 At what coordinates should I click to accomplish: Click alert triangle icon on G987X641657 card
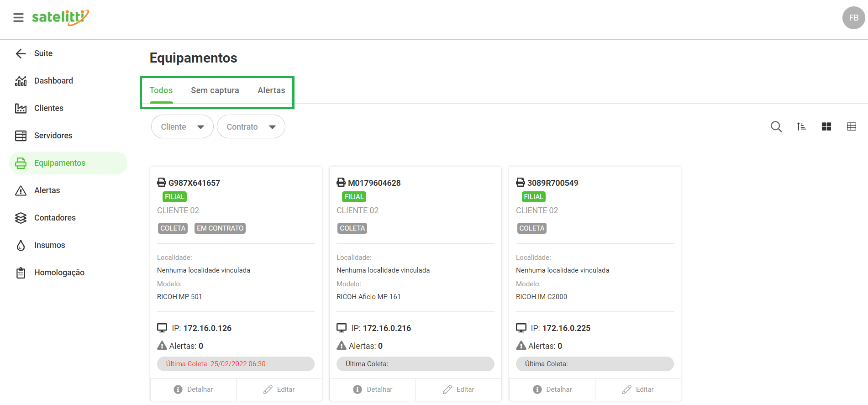coord(162,346)
